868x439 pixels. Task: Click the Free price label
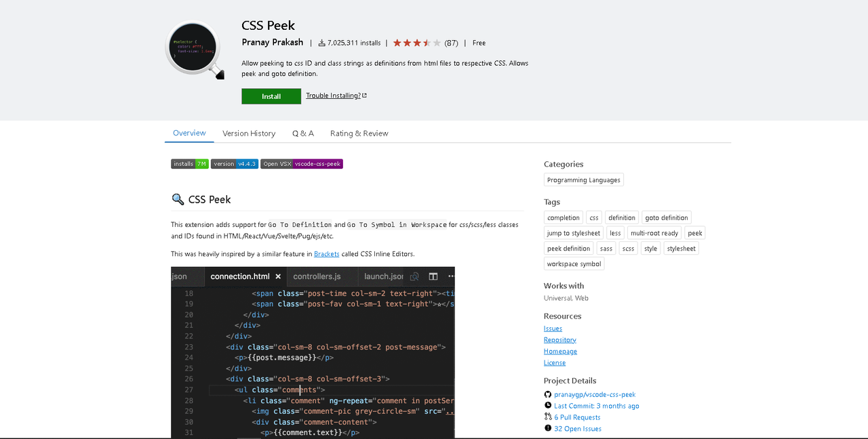479,43
